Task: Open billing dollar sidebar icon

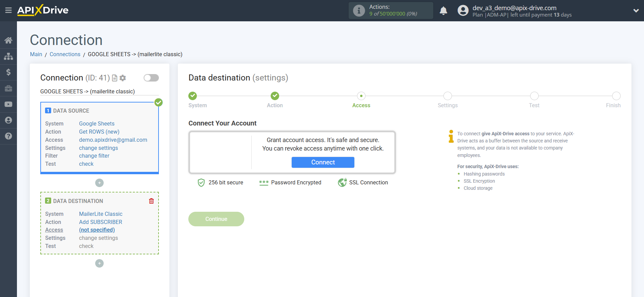Action: point(8,72)
